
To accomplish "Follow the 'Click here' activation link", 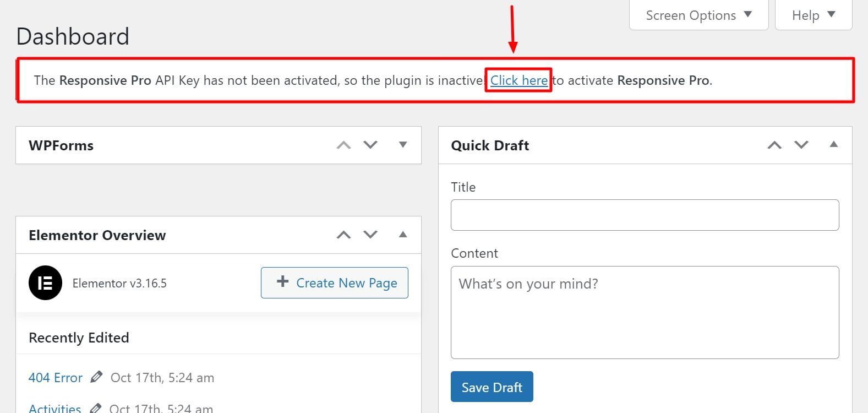I will [x=519, y=80].
